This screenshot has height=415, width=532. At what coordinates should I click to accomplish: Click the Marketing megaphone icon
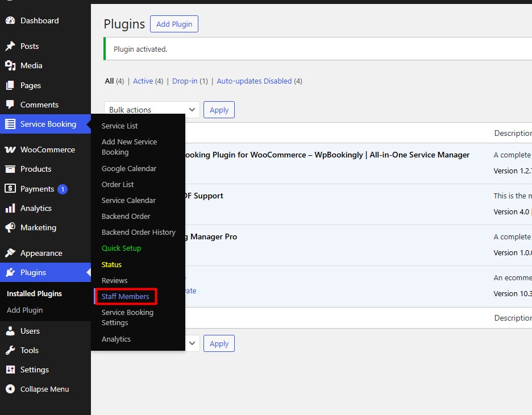(x=10, y=227)
